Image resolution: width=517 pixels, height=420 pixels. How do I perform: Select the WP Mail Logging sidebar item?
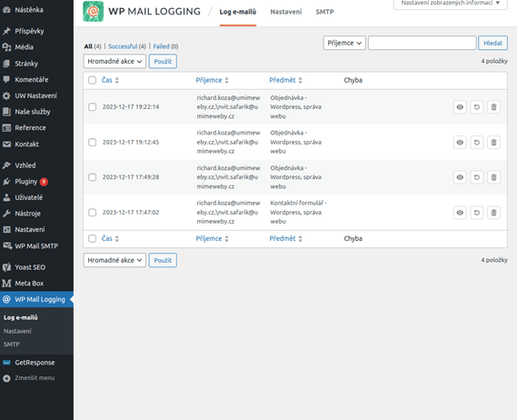tap(36, 300)
